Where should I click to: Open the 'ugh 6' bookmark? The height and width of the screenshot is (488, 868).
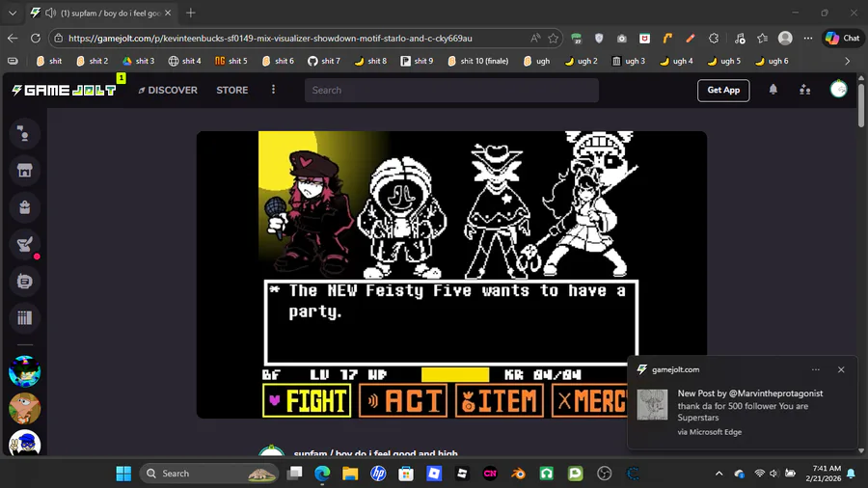(x=772, y=61)
